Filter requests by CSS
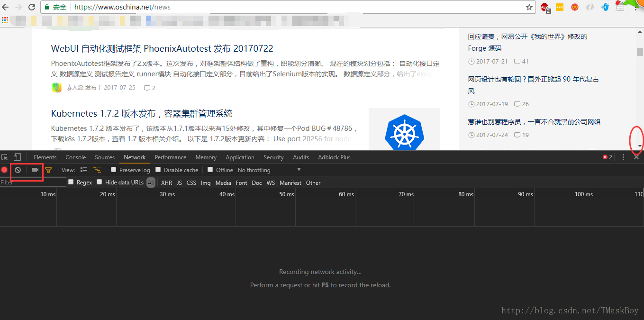The image size is (644, 320). click(191, 183)
